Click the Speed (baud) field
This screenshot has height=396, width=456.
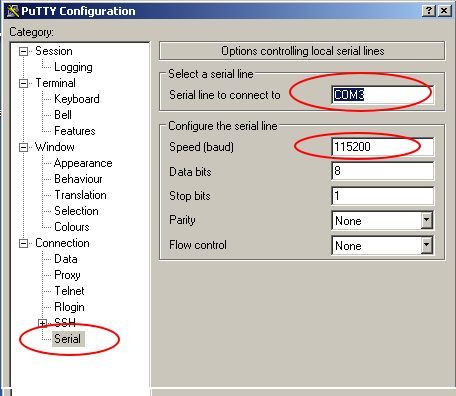click(383, 147)
